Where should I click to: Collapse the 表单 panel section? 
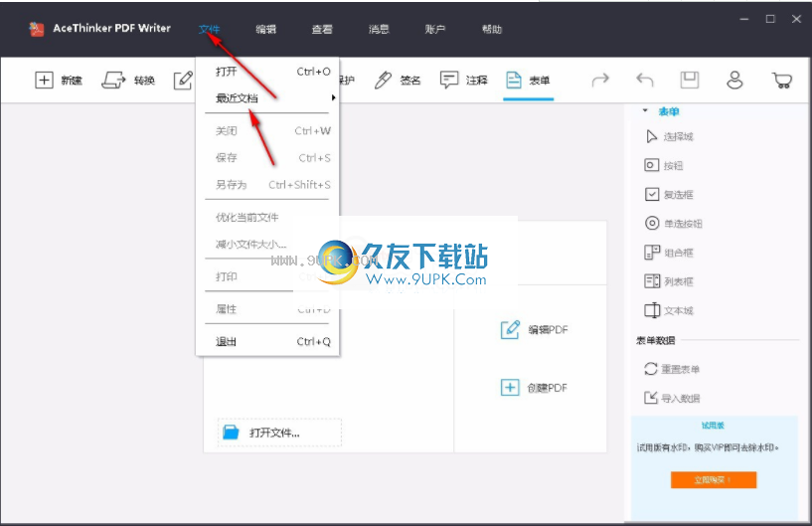click(x=645, y=111)
